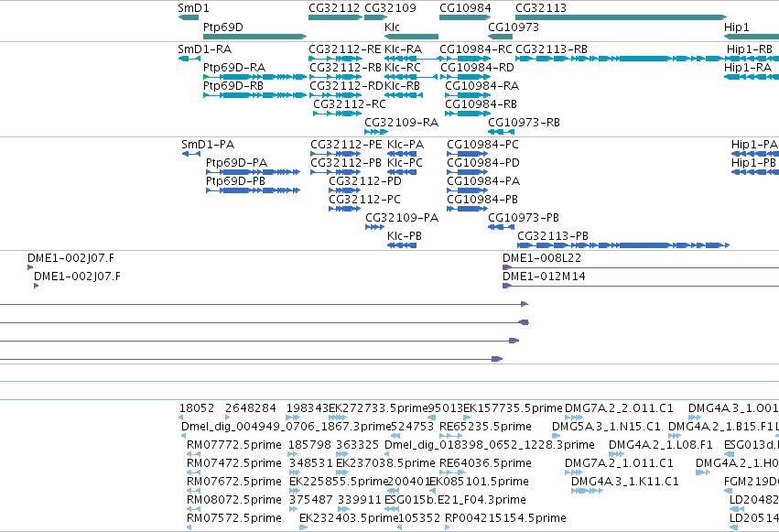Image resolution: width=779 pixels, height=532 pixels.
Task: Open EST DMG5A3_1.N15.C1
Action: [606, 427]
